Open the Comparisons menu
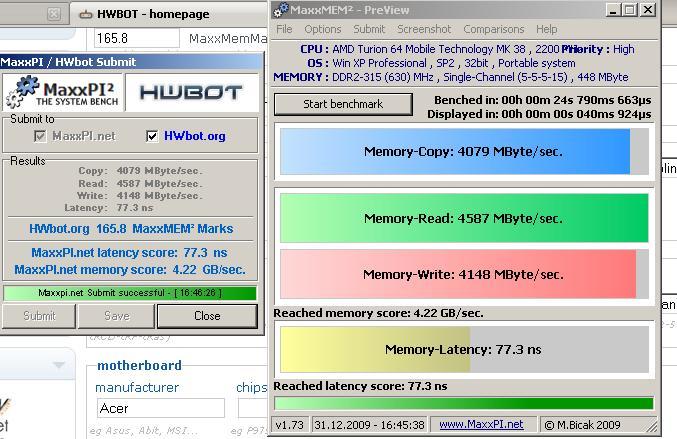This screenshot has width=677, height=439. [494, 29]
